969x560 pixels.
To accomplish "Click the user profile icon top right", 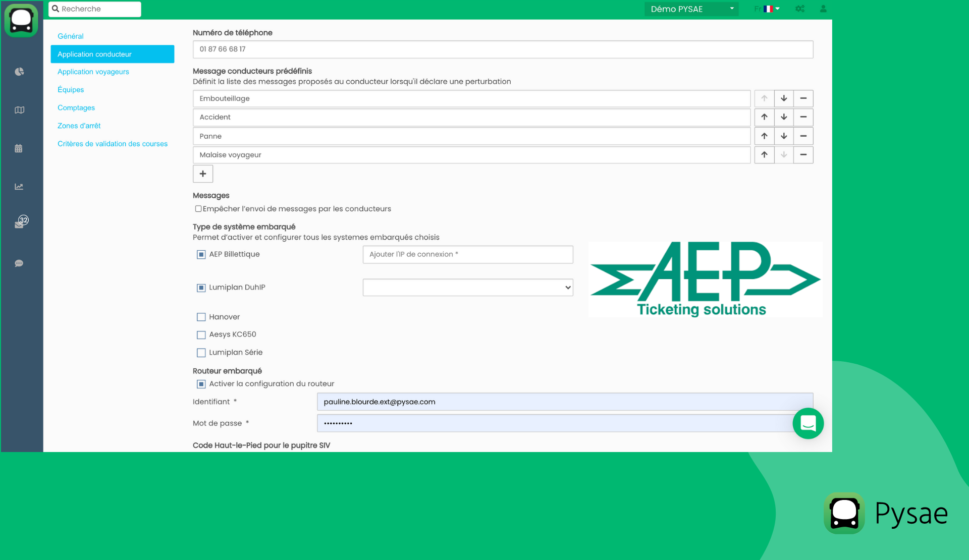I will [823, 9].
